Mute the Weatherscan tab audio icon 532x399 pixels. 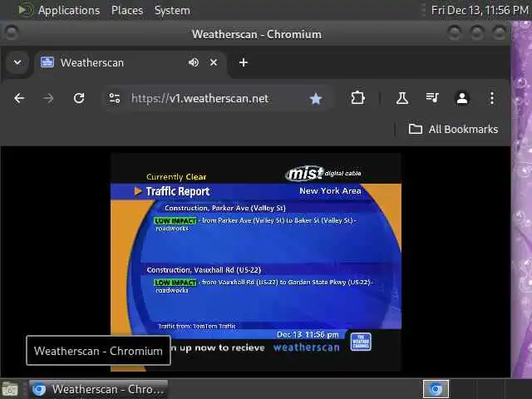(x=194, y=62)
